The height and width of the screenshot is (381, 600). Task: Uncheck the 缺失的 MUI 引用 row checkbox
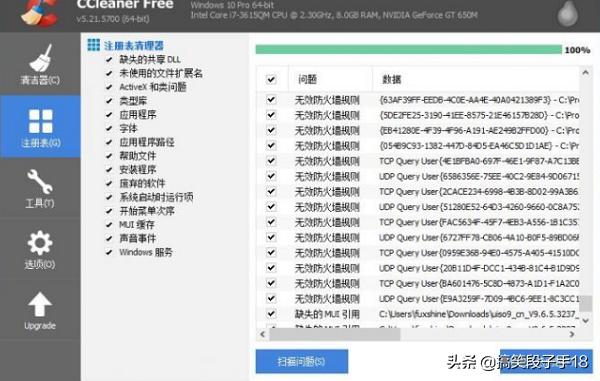click(x=271, y=314)
